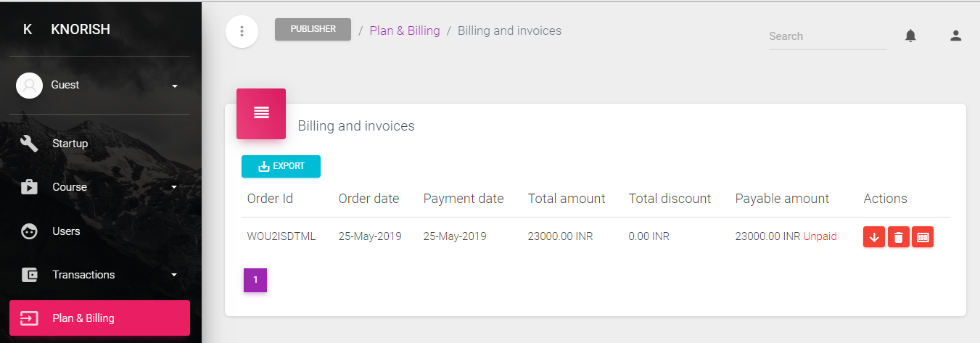Click into the Search field

tap(828, 36)
